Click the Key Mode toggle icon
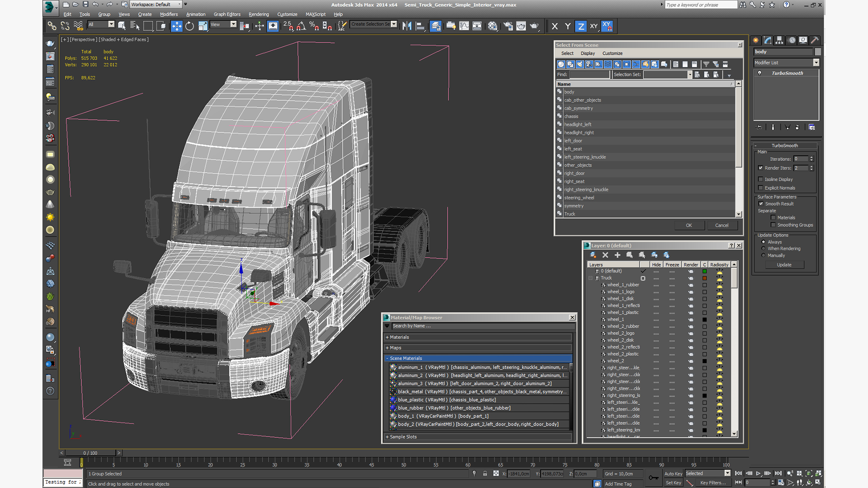 [x=738, y=483]
